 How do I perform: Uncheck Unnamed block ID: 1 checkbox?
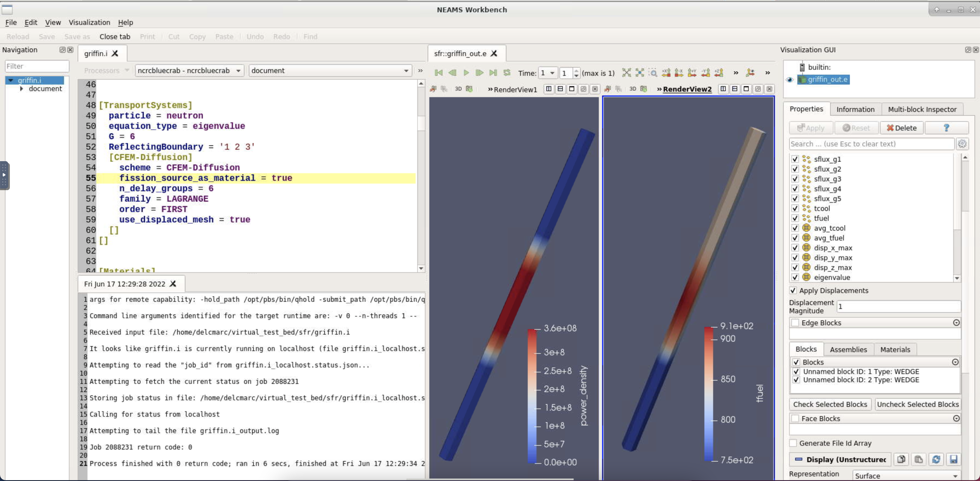(x=796, y=372)
